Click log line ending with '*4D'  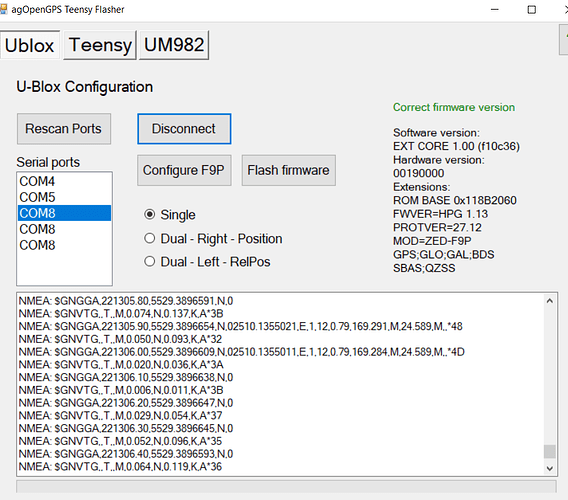tap(242, 352)
